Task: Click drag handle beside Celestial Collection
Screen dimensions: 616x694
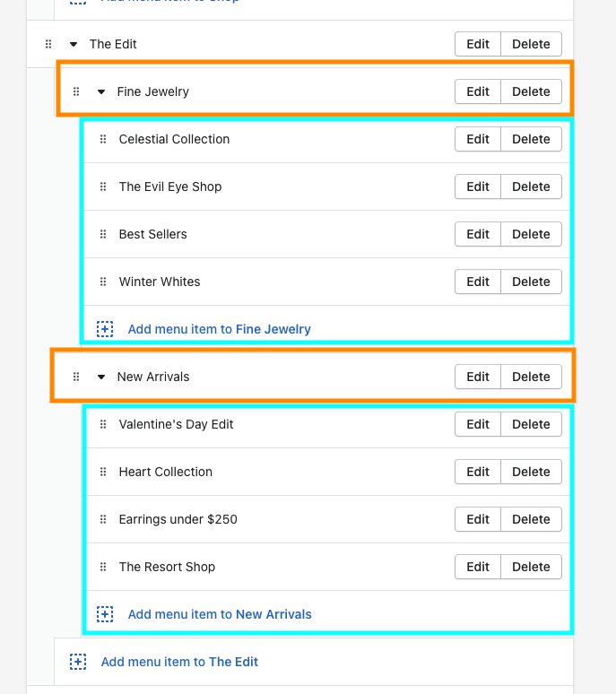Action: point(103,139)
